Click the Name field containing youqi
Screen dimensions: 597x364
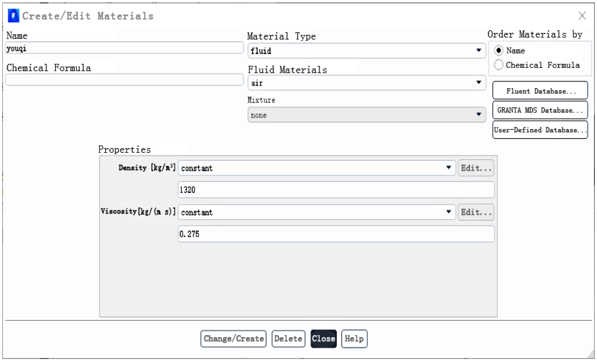coord(124,48)
